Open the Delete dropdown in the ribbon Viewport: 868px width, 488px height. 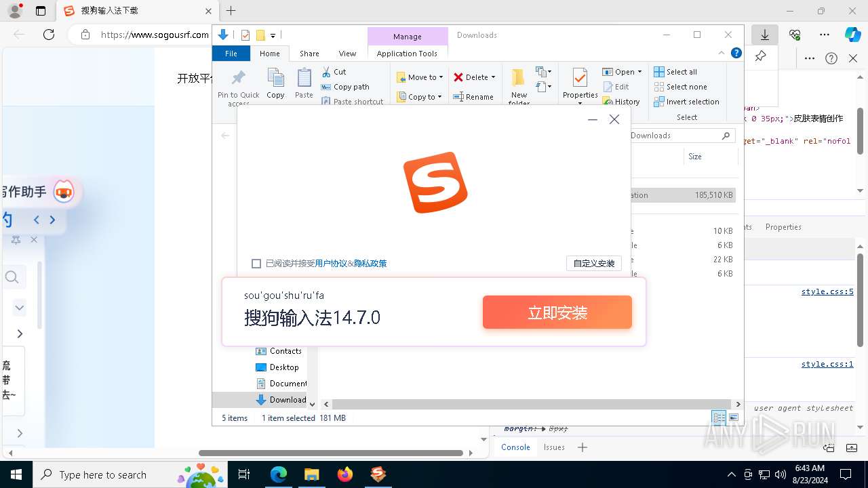click(475, 77)
